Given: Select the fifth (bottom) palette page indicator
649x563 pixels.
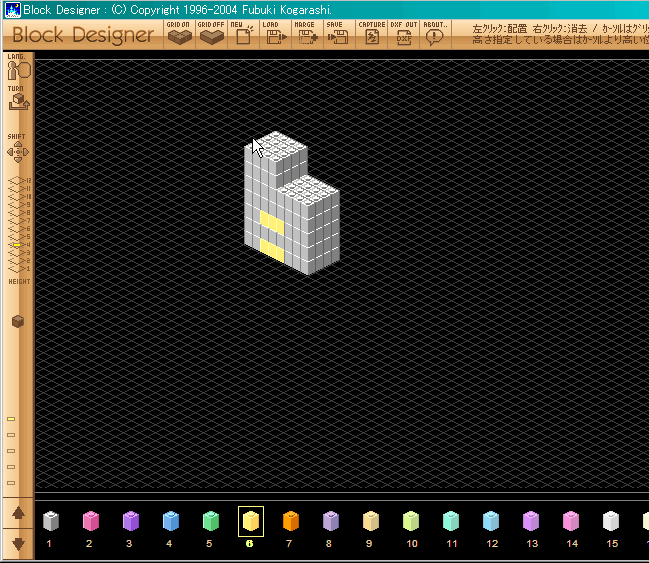Looking at the screenshot, I should (x=11, y=483).
